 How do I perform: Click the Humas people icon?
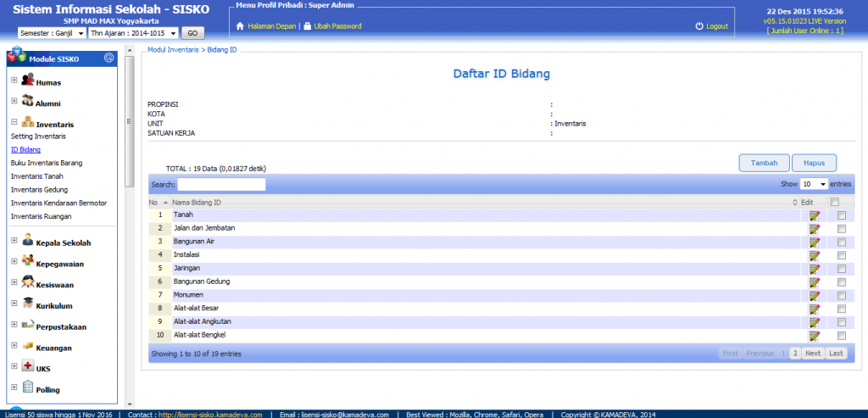coord(28,81)
